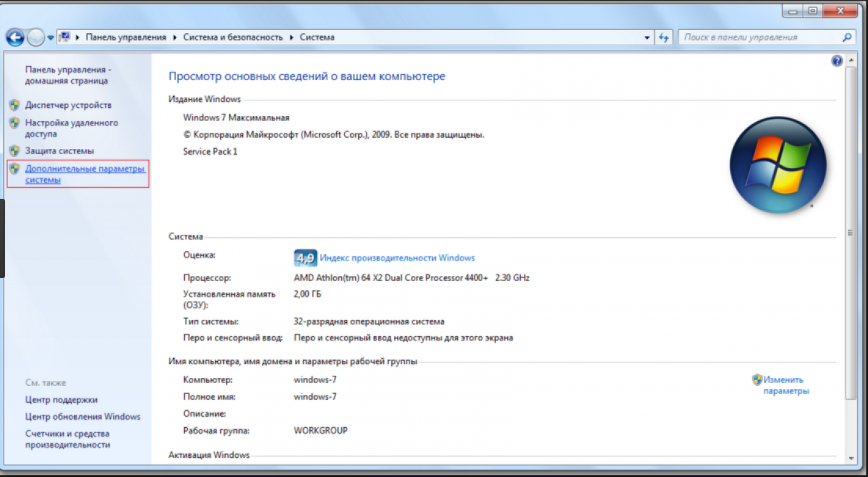
Task: Click in the Поиск в панели управления field
Action: (x=759, y=37)
